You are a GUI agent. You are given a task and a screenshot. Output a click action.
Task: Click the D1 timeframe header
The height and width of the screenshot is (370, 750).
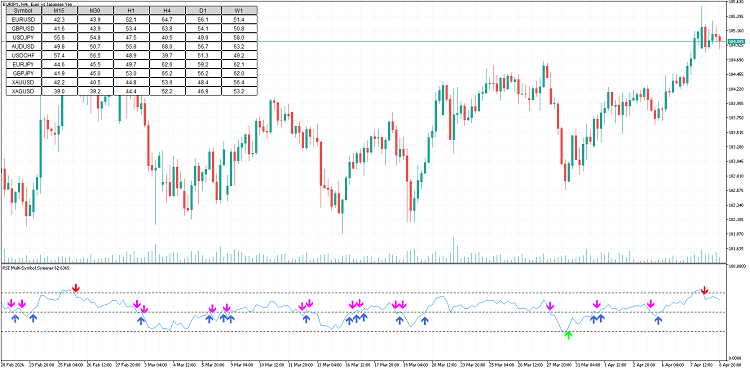[203, 11]
